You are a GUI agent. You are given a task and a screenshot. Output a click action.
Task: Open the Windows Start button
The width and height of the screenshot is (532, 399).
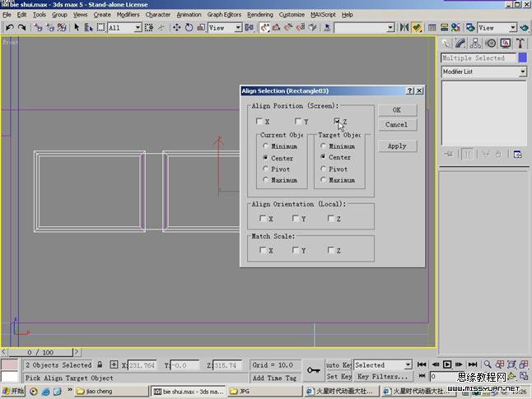click(13, 392)
